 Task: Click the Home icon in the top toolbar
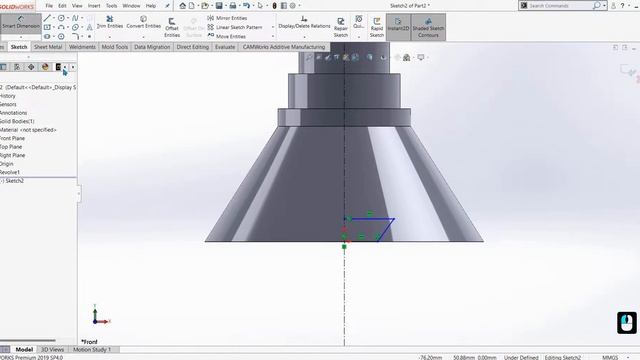182,6
